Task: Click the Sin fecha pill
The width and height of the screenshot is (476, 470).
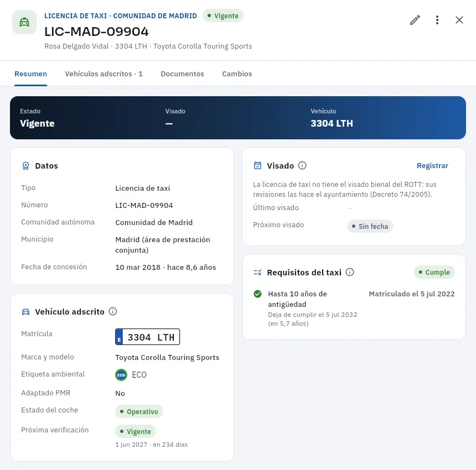Action: [370, 226]
